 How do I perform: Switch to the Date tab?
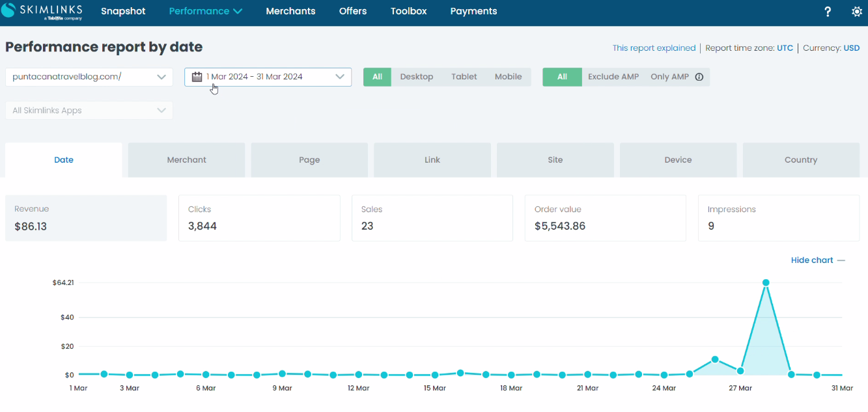tap(64, 160)
